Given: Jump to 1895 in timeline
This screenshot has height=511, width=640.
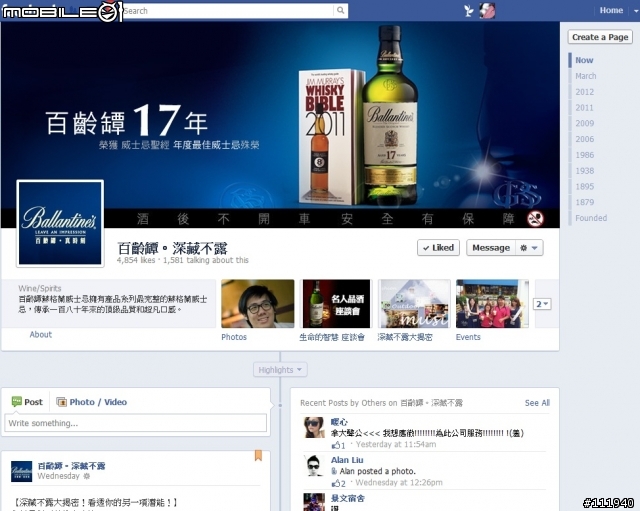Looking at the screenshot, I should coord(584,187).
